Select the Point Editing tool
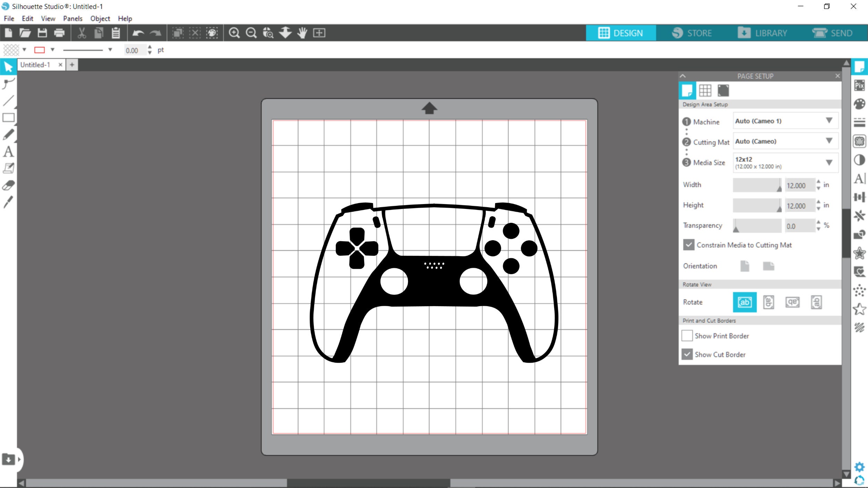This screenshot has width=868, height=488. click(8, 84)
